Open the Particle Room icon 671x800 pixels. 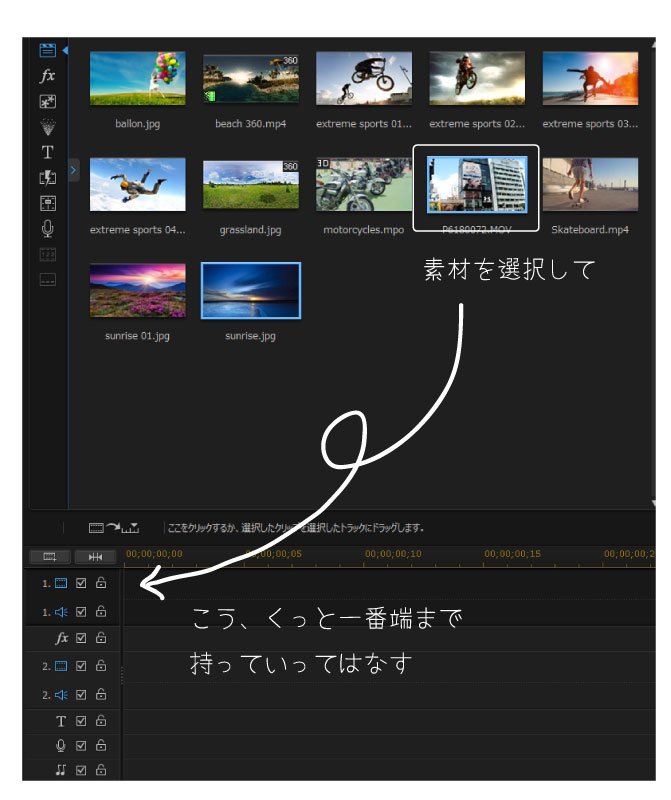(x=47, y=127)
